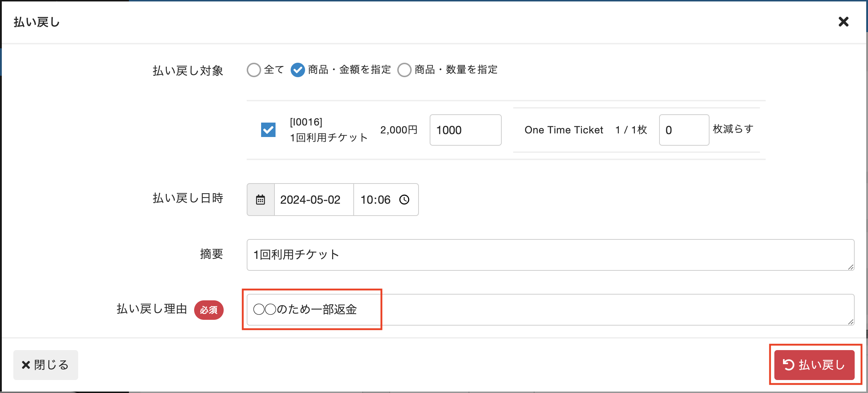868x393 pixels.
Task: Click the One Time Ticket label
Action: (x=564, y=130)
